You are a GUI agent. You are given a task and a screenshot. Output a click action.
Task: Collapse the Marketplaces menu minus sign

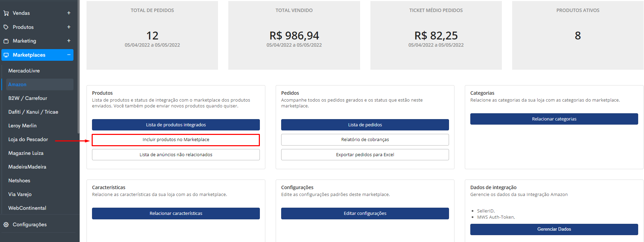[69, 55]
